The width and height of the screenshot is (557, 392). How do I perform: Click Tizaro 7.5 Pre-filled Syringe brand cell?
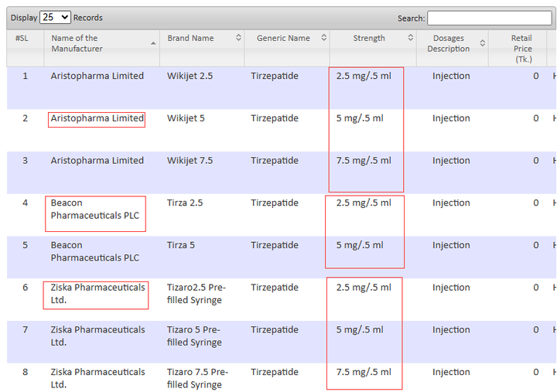(197, 378)
